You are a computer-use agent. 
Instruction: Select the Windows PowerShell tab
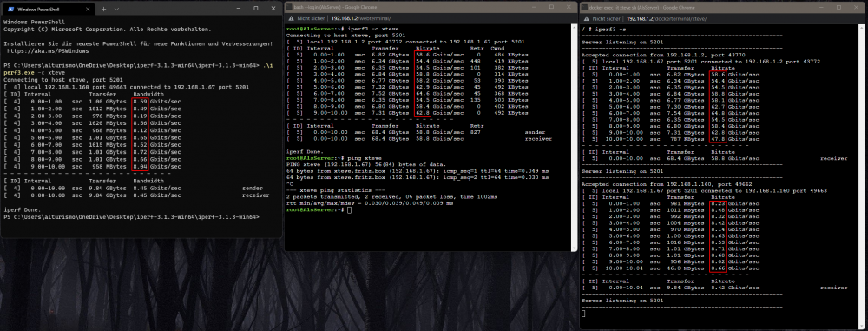[x=49, y=9]
